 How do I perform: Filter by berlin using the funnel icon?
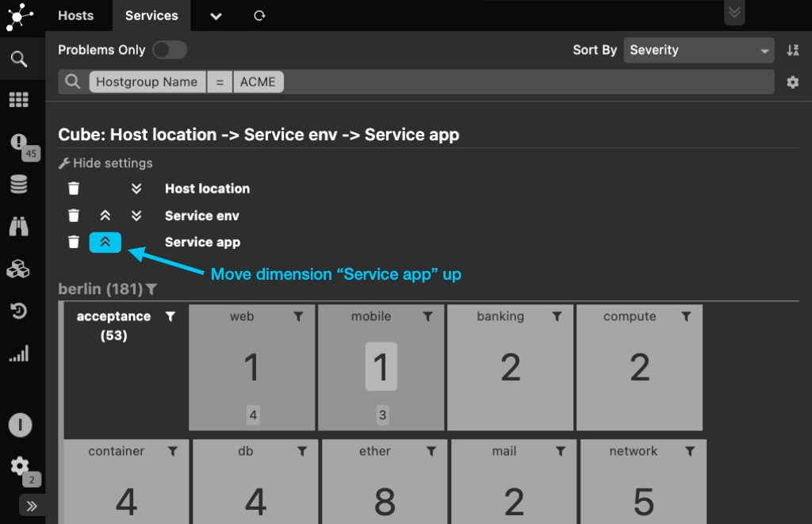click(x=151, y=289)
